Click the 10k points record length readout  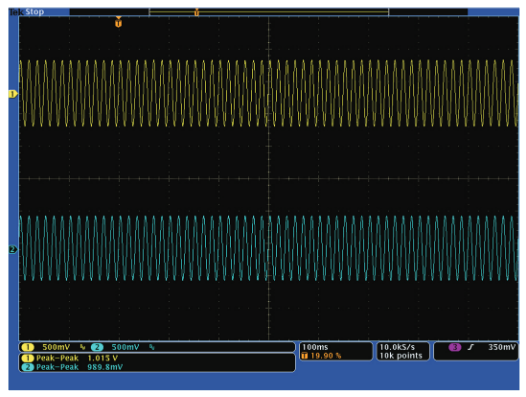point(401,356)
